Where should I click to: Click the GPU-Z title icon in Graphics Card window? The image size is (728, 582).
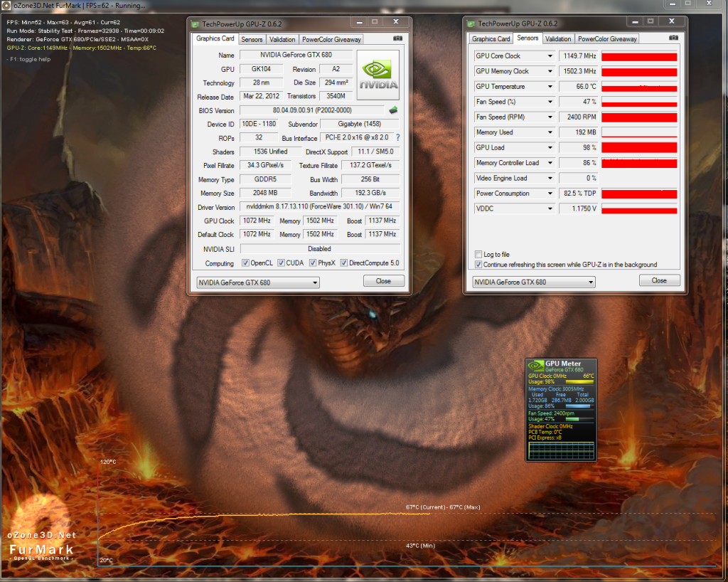click(x=196, y=24)
